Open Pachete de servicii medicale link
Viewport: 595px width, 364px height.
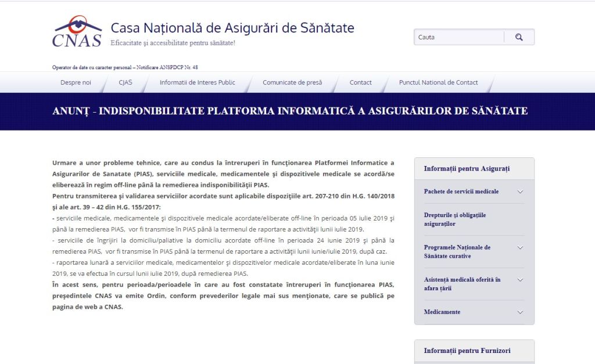click(461, 192)
